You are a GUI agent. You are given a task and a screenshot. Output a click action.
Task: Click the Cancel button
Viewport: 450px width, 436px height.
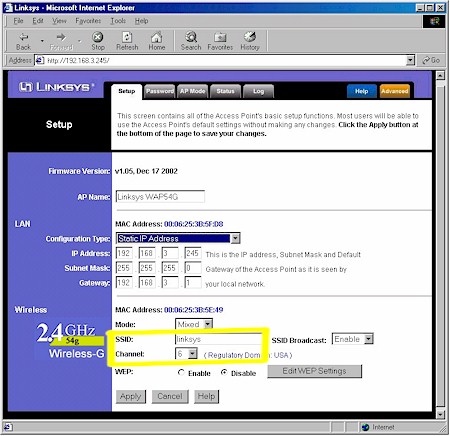coord(170,396)
